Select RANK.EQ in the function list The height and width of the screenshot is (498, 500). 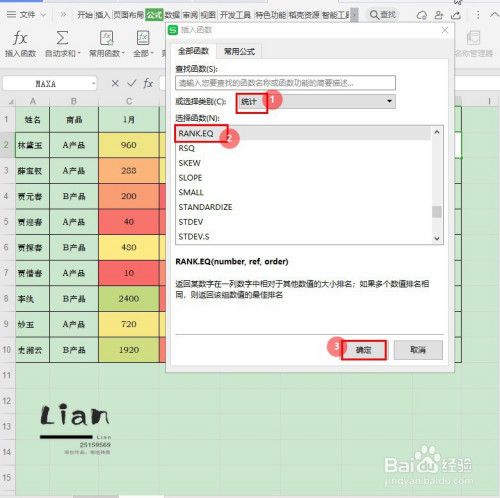click(303, 133)
